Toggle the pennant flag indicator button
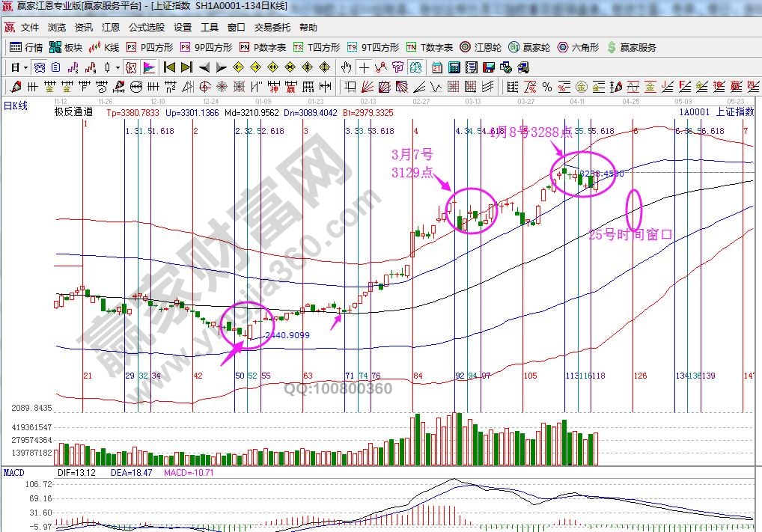762x532 pixels. [149, 67]
